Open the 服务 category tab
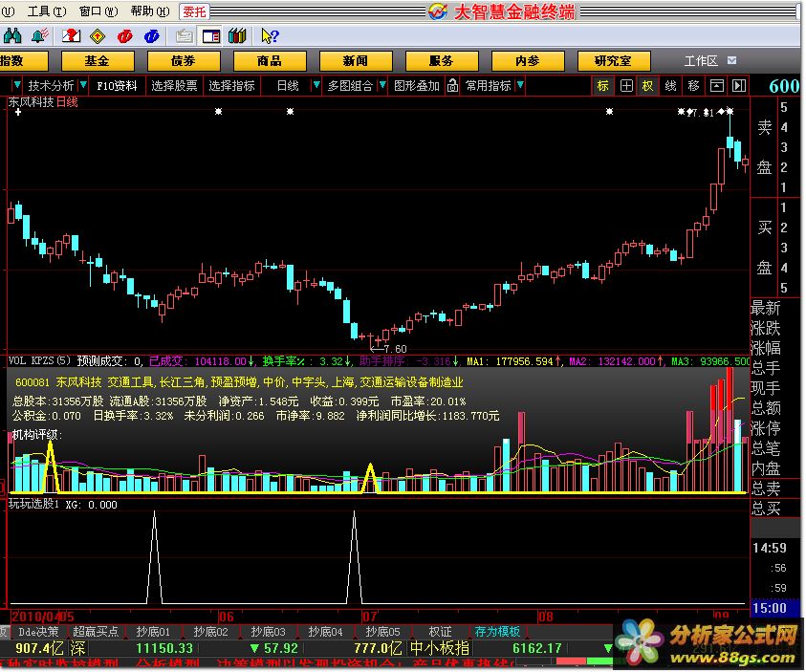The height and width of the screenshot is (672, 806). click(x=442, y=61)
